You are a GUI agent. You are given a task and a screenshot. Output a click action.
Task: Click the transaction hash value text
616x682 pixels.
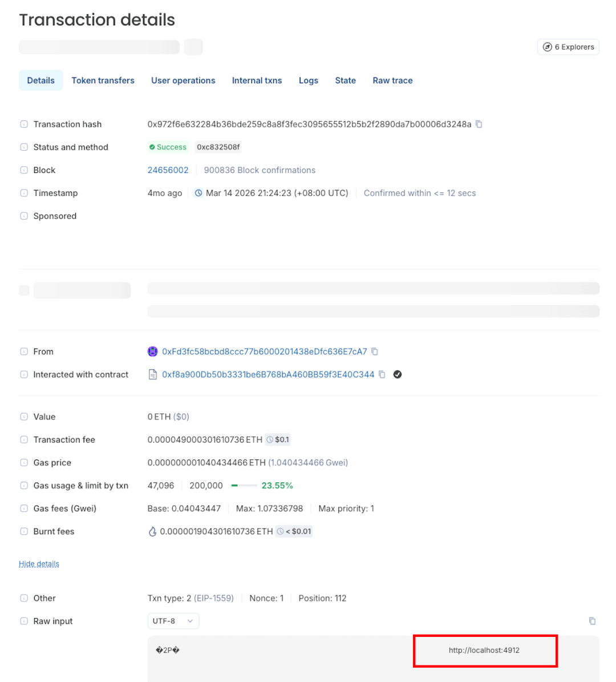(309, 124)
